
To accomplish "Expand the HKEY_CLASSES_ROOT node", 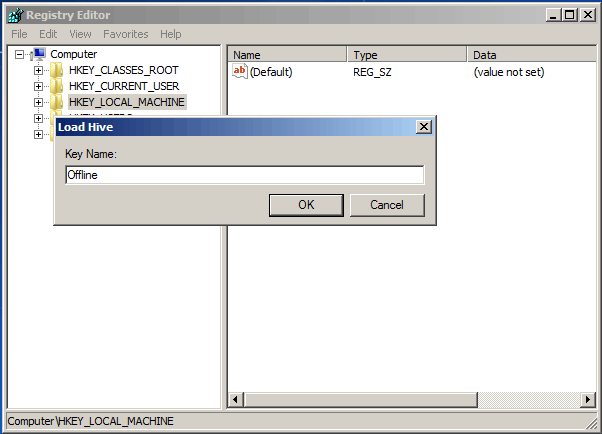I will click(x=38, y=70).
